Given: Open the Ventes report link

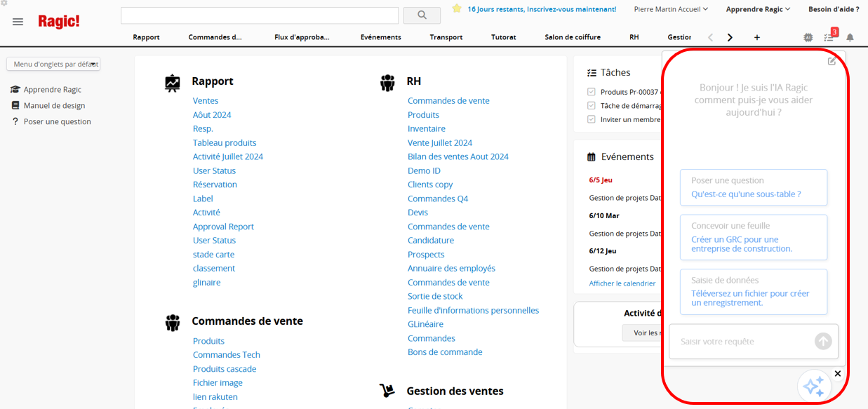Looking at the screenshot, I should point(206,101).
